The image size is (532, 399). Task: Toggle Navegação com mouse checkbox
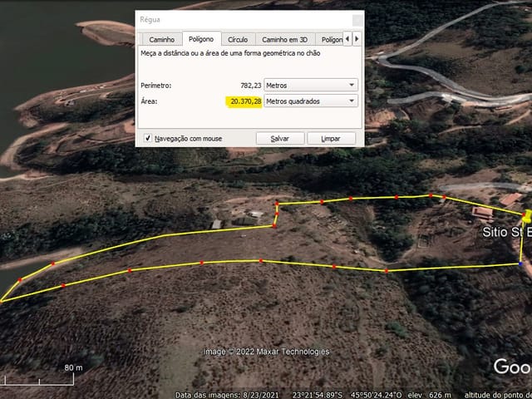point(148,138)
